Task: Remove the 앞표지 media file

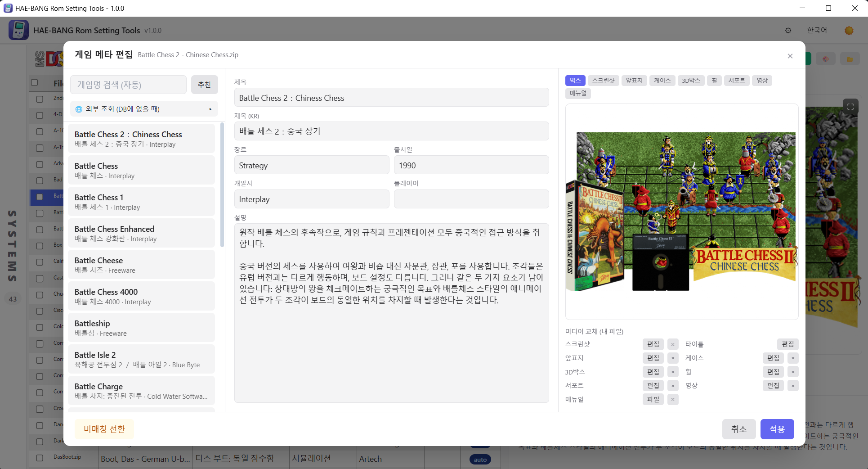Action: click(x=673, y=358)
